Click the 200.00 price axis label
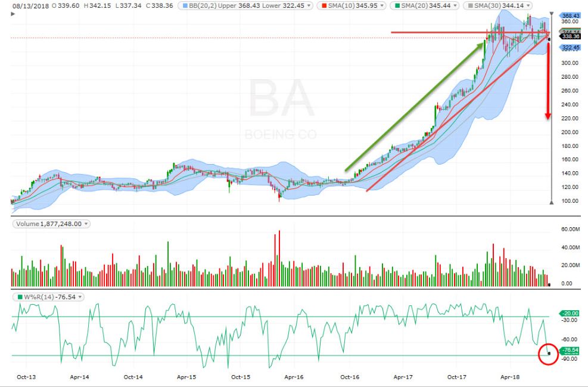This screenshot has height=387, width=588. coord(570,132)
